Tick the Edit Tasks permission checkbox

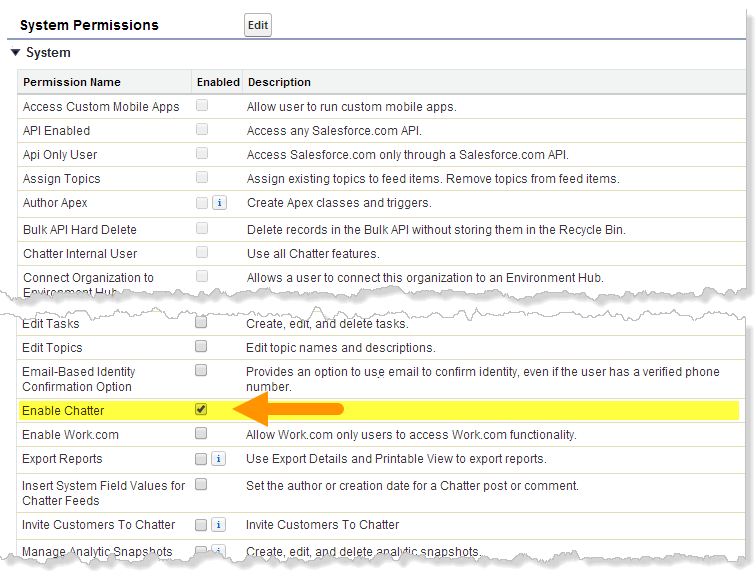tap(201, 323)
